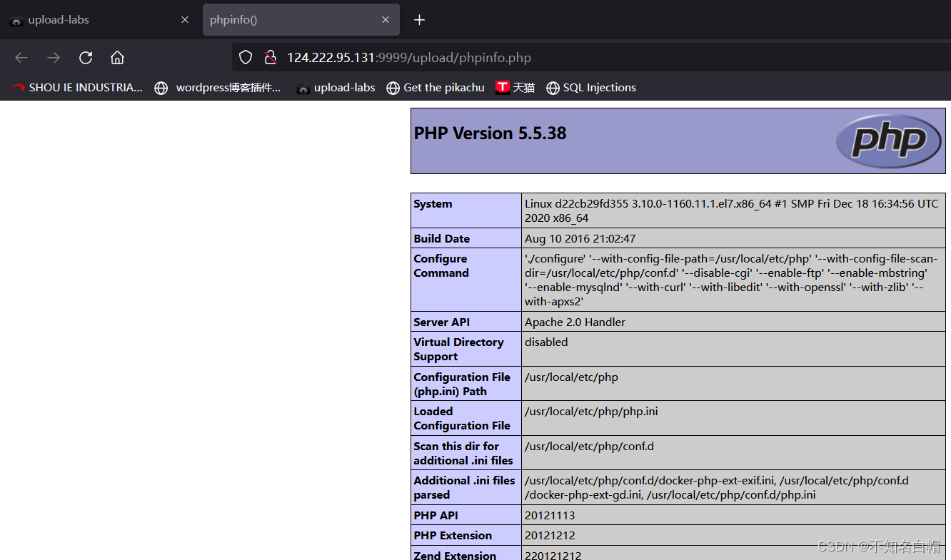This screenshot has height=560, width=951.
Task: Click the tracking protection shield icon
Action: [x=245, y=57]
